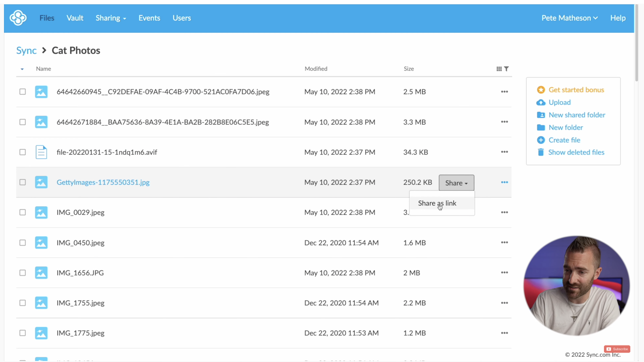
Task: Open the Files menu tab
Action: point(47,18)
